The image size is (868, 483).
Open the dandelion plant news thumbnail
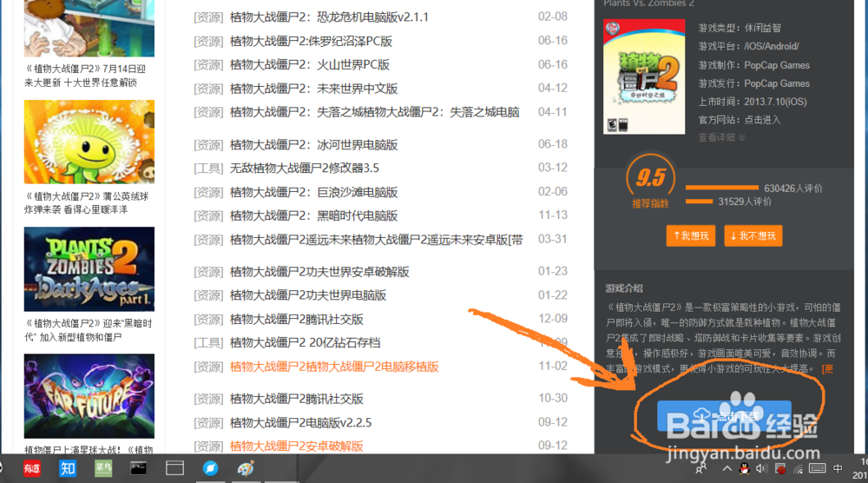[89, 142]
